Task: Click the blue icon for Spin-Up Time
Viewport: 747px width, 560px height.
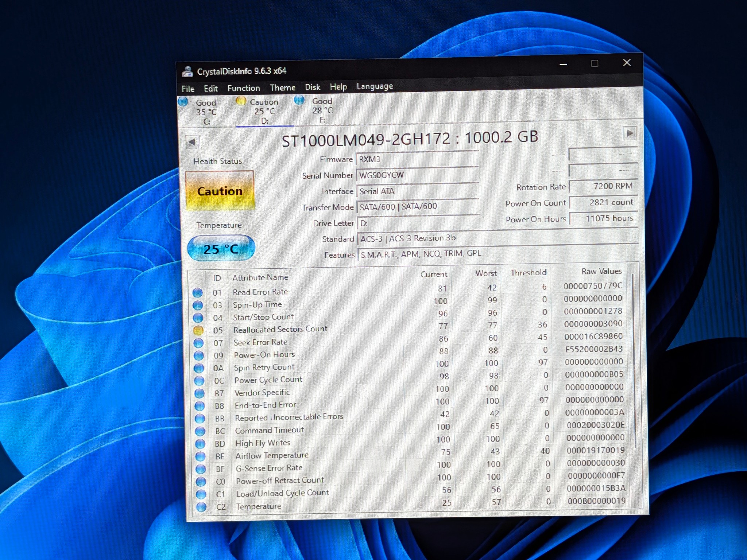Action: click(x=198, y=305)
